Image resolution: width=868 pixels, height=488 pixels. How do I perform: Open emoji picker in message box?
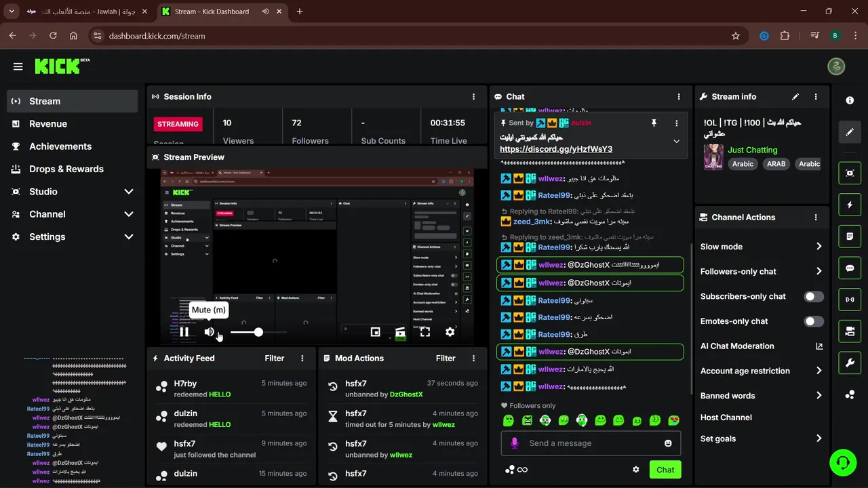click(668, 443)
